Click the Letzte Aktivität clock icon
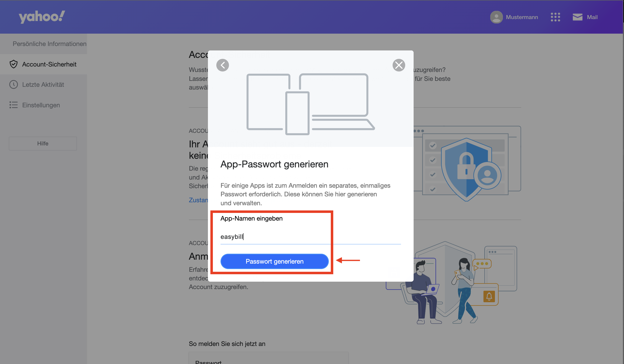This screenshot has height=364, width=624. pos(14,84)
